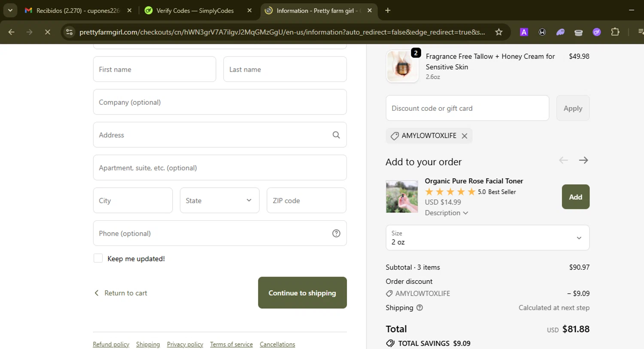644x349 pixels.
Task: Click the address search magnifier icon
Action: pyautogui.click(x=336, y=135)
